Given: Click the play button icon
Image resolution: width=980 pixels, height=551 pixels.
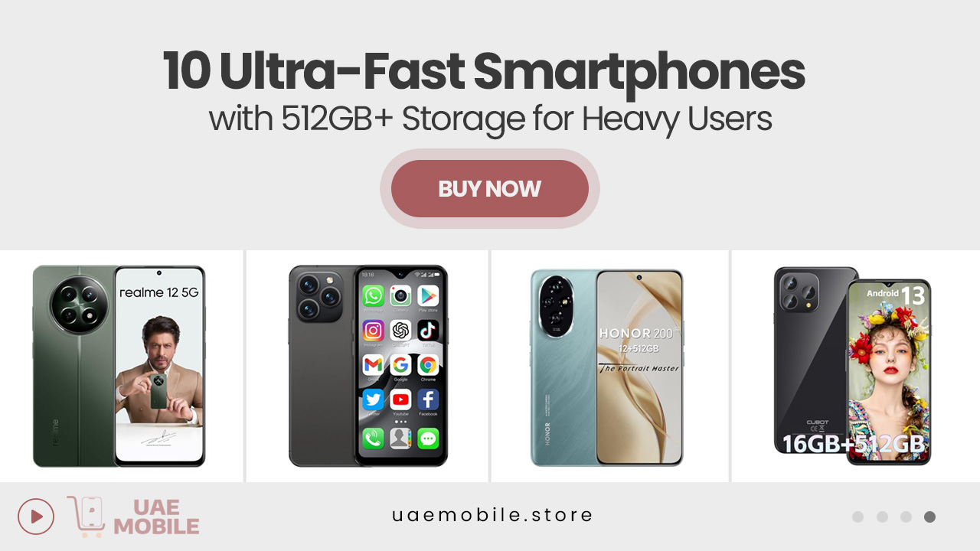Looking at the screenshot, I should click(36, 517).
